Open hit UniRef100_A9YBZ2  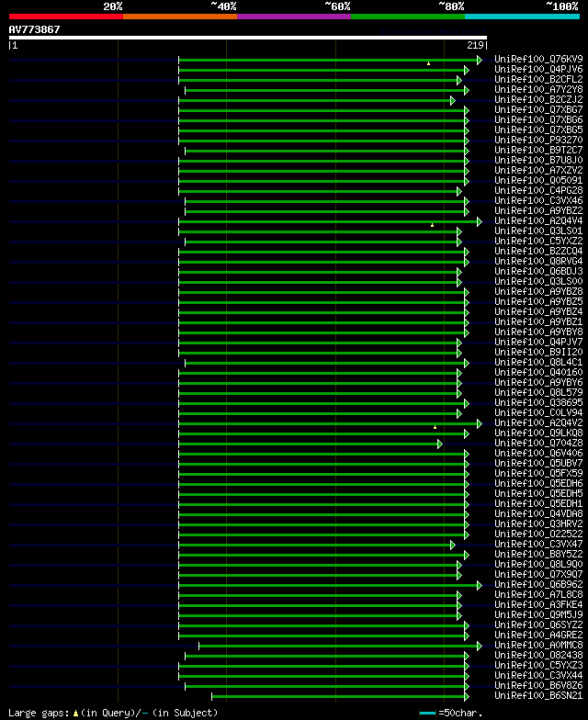(538, 211)
